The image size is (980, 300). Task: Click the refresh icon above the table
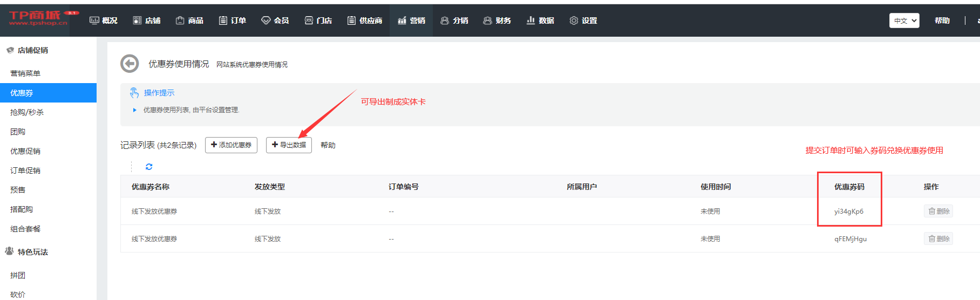tap(149, 167)
